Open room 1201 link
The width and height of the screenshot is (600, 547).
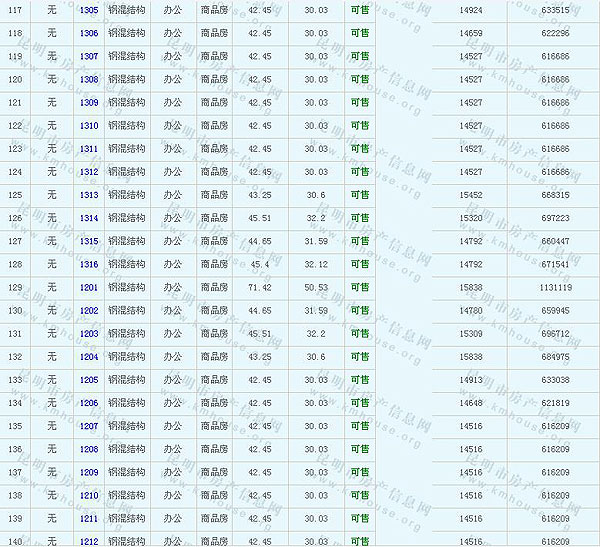[x=89, y=287]
